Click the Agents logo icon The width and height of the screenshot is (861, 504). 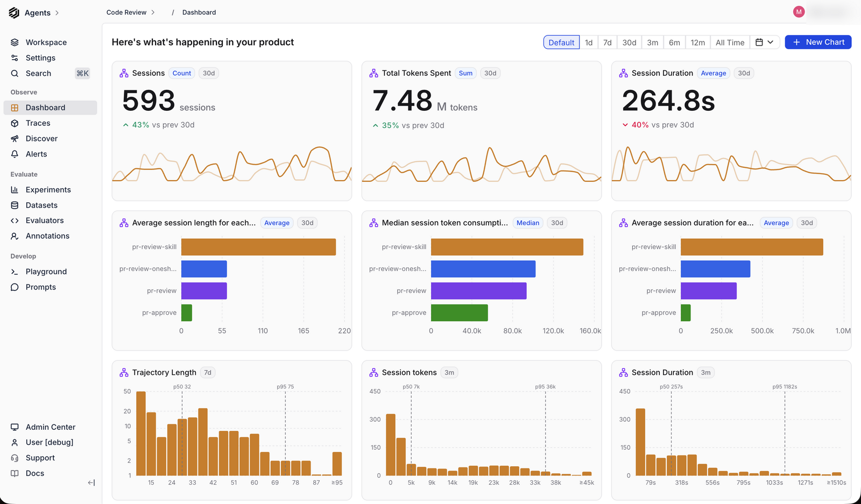14,12
